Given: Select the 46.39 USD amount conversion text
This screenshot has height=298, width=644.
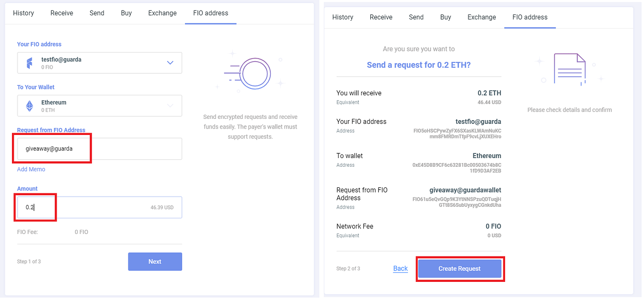Looking at the screenshot, I should coord(162,207).
